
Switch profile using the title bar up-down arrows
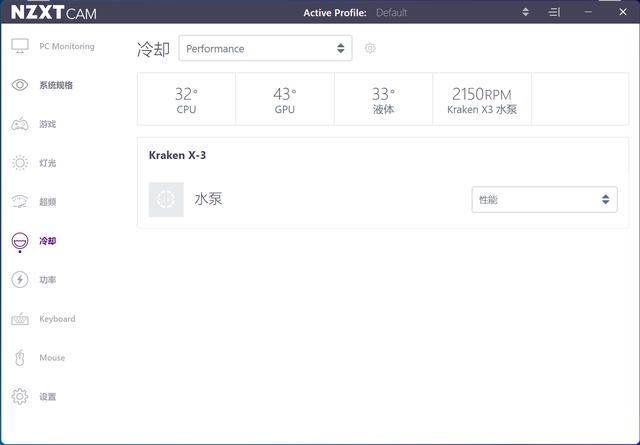[526, 12]
